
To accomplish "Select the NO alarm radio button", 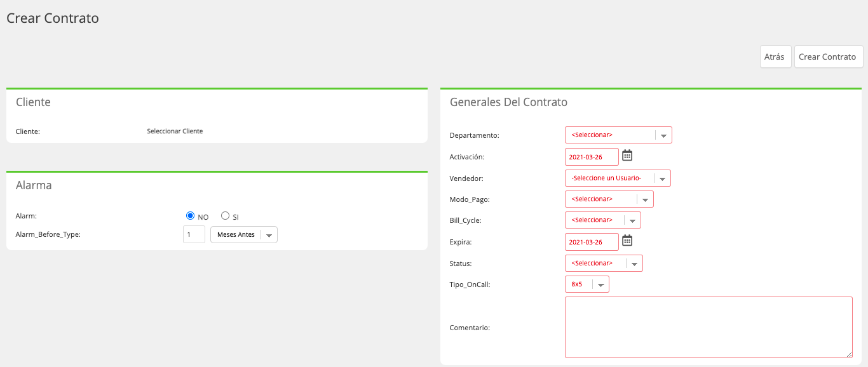I will (190, 216).
